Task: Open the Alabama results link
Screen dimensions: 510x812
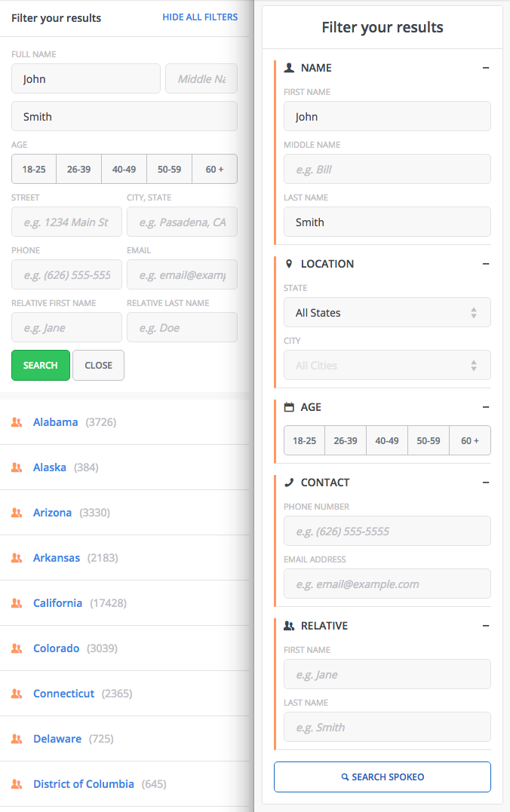Action: pyautogui.click(x=56, y=422)
